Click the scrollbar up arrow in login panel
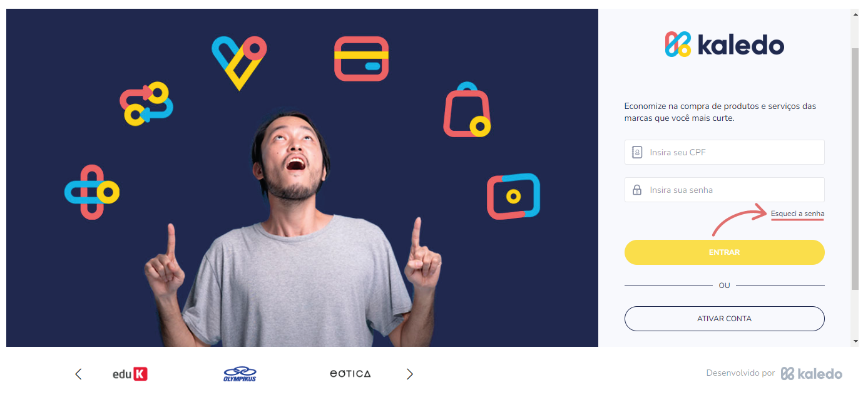The height and width of the screenshot is (407, 868). click(855, 14)
